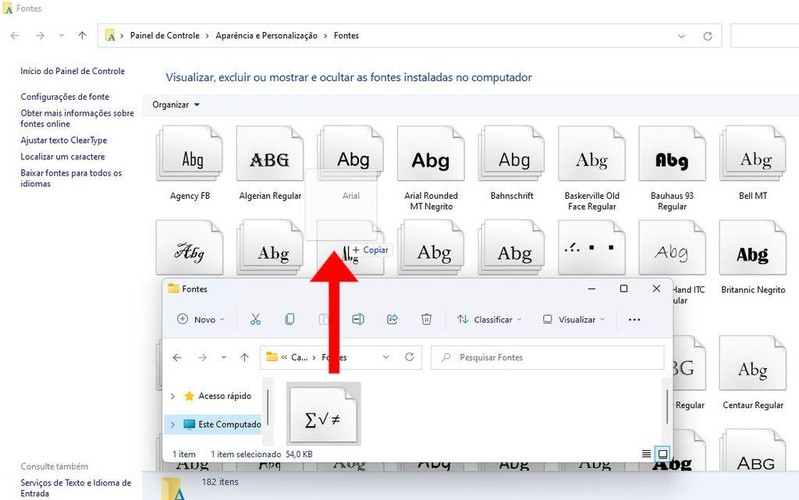
Task: Click the Pesquisar Fontes search field
Action: (548, 357)
